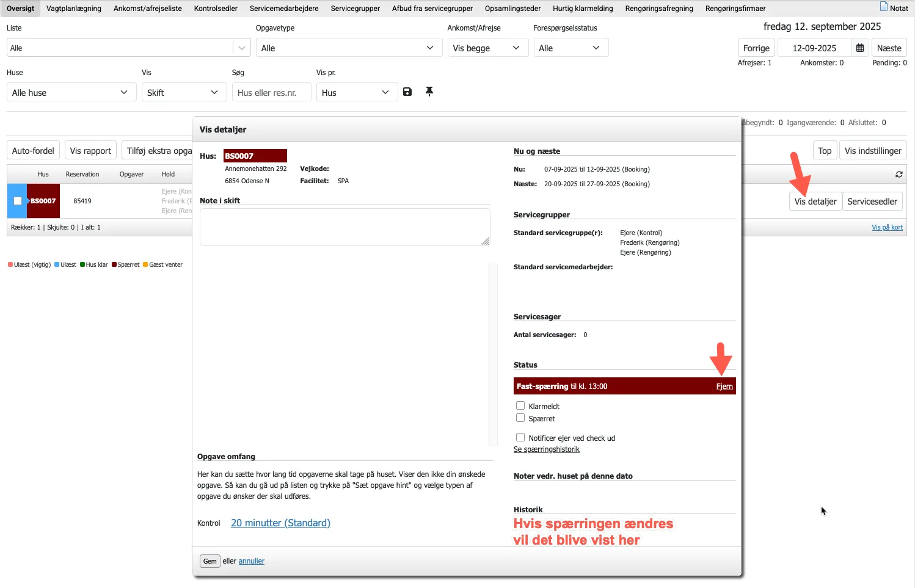Click the save filter floppy disk icon
Viewport: 915px width, 588px height.
pos(407,92)
